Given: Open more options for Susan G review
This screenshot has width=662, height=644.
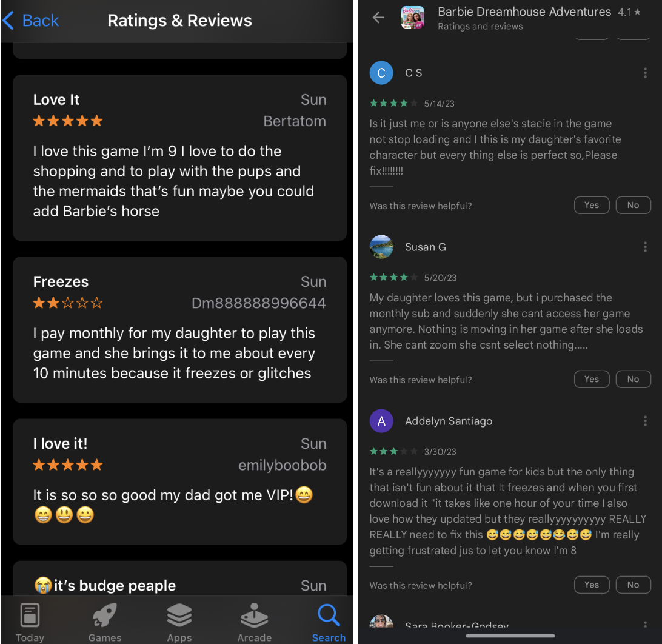Looking at the screenshot, I should pyautogui.click(x=645, y=247).
